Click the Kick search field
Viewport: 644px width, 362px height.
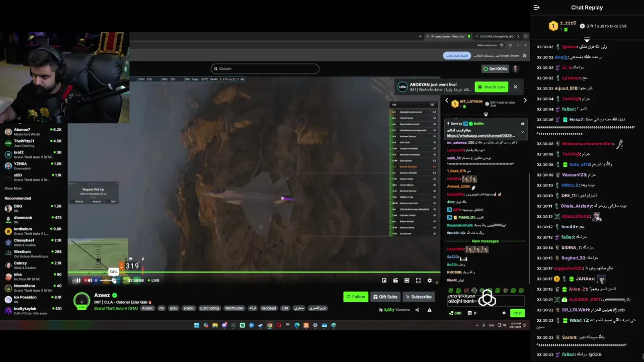265,69
